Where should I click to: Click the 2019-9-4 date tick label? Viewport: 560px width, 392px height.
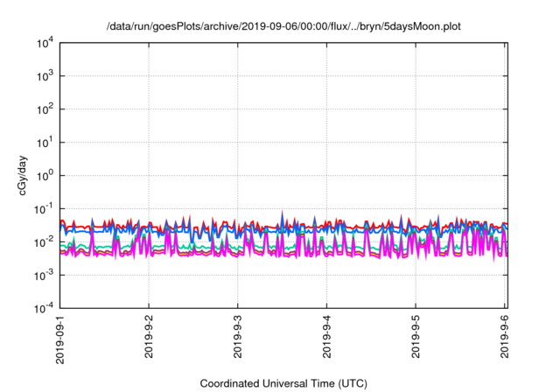(326, 336)
